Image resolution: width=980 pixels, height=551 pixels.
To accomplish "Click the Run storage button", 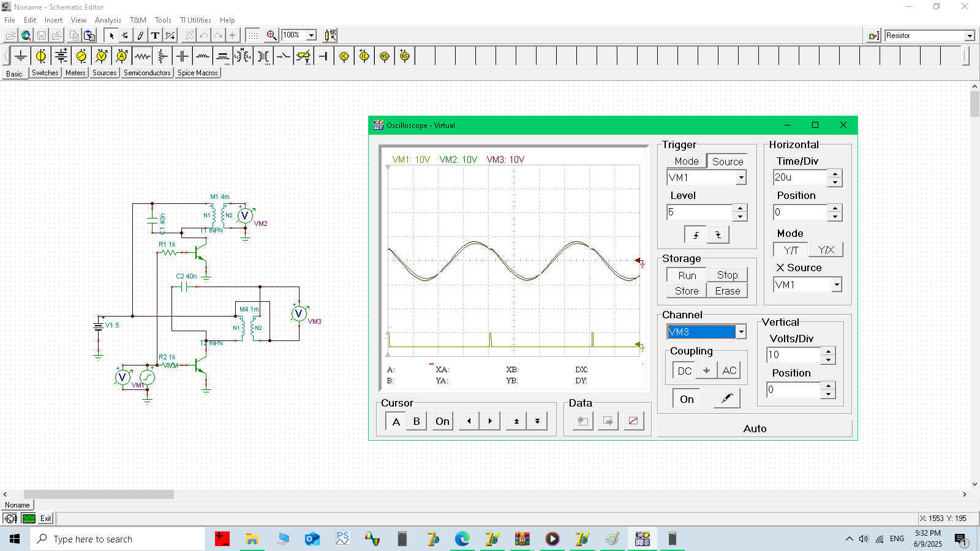I will (x=687, y=275).
